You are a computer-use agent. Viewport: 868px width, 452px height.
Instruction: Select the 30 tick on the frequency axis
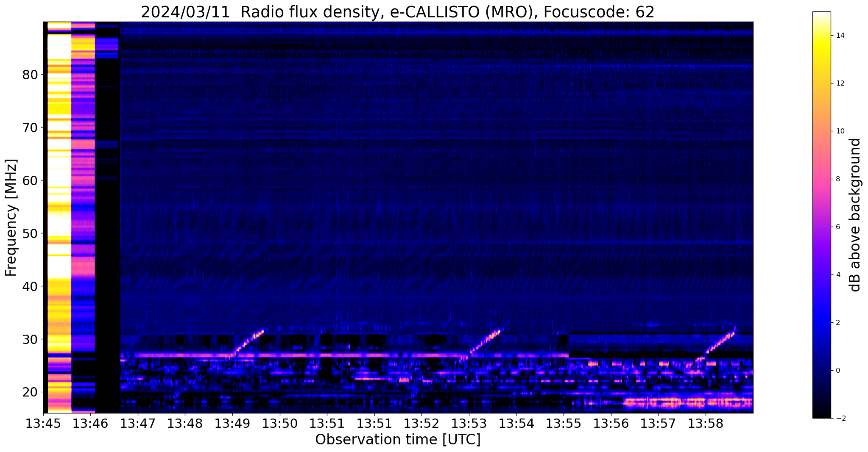pos(30,340)
